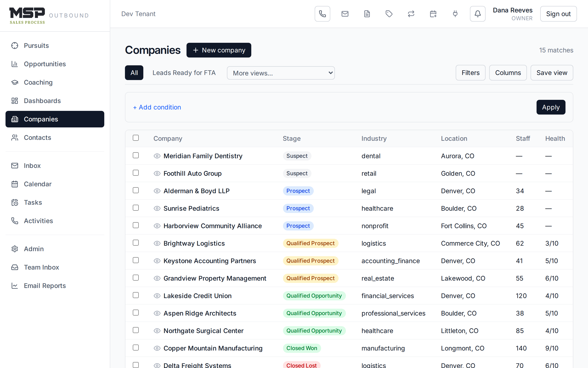Check the Foothill Auto Group row checkbox

(x=136, y=173)
